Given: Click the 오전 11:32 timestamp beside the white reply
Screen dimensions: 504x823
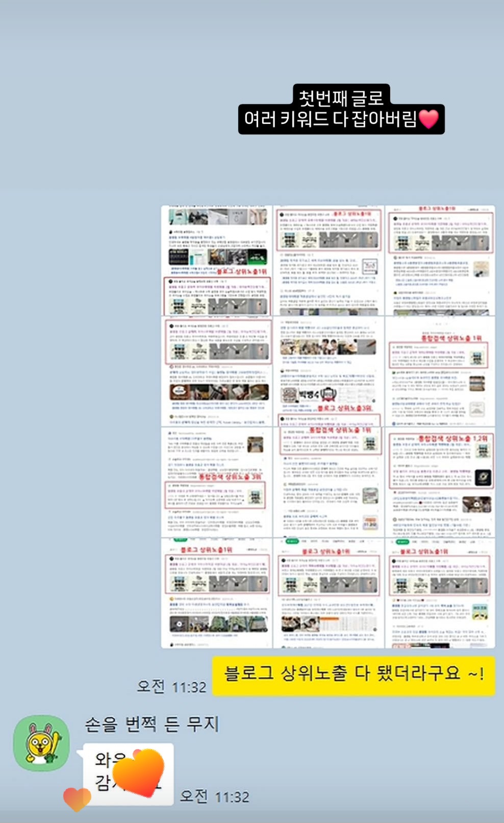Looking at the screenshot, I should 215,796.
